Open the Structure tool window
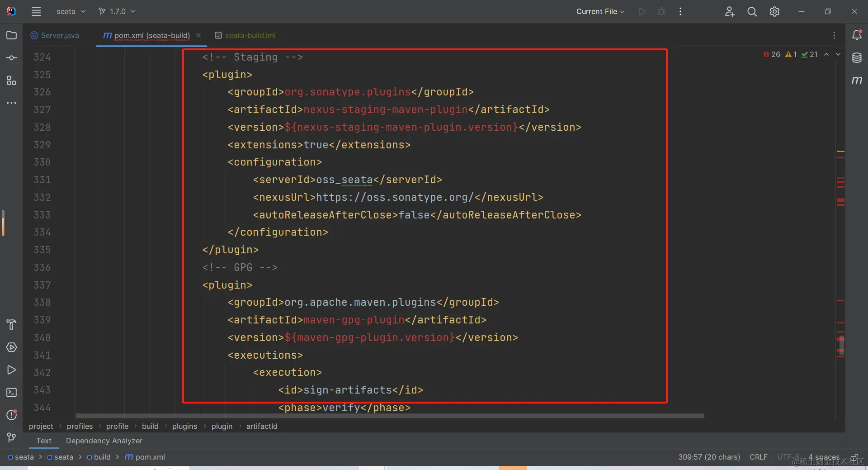This screenshot has width=868, height=470. point(12,81)
